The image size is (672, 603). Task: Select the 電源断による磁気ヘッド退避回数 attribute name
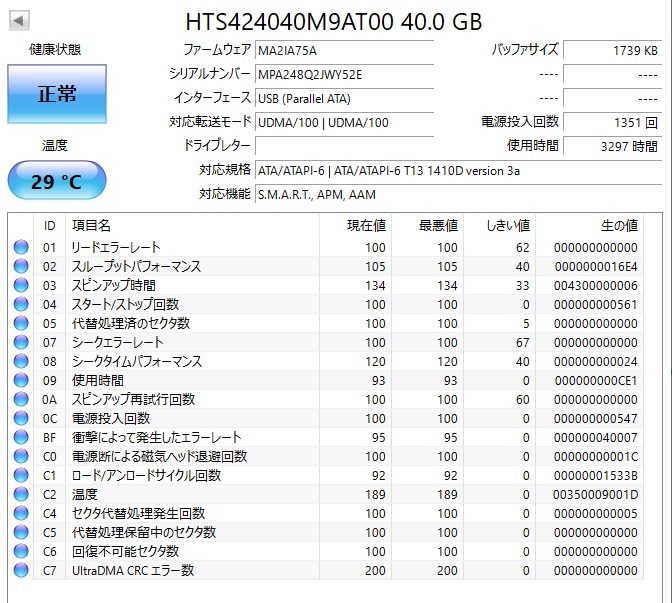(159, 456)
